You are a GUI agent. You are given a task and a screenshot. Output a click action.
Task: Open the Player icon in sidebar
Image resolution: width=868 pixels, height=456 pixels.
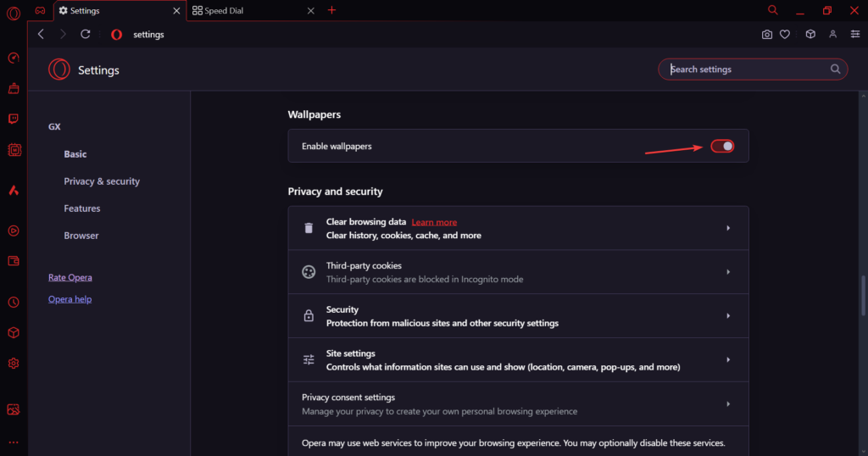[14, 231]
